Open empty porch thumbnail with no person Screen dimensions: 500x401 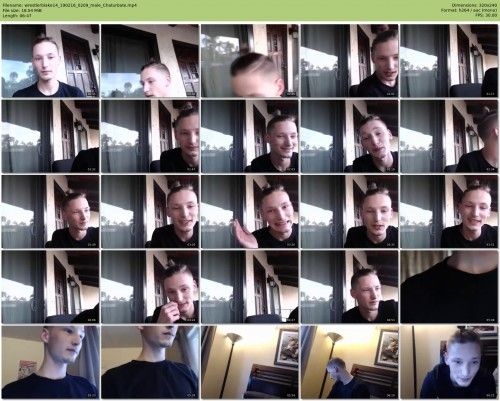coord(250,287)
